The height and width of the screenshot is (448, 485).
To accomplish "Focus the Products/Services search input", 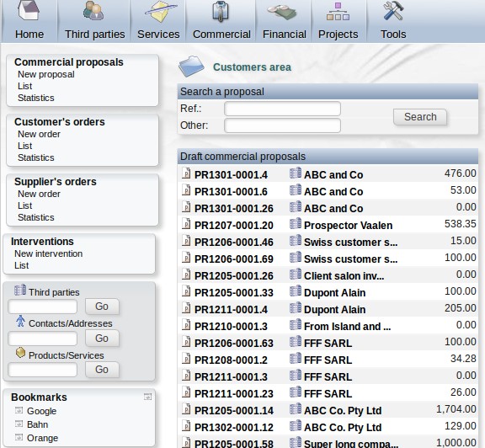I will (x=43, y=370).
